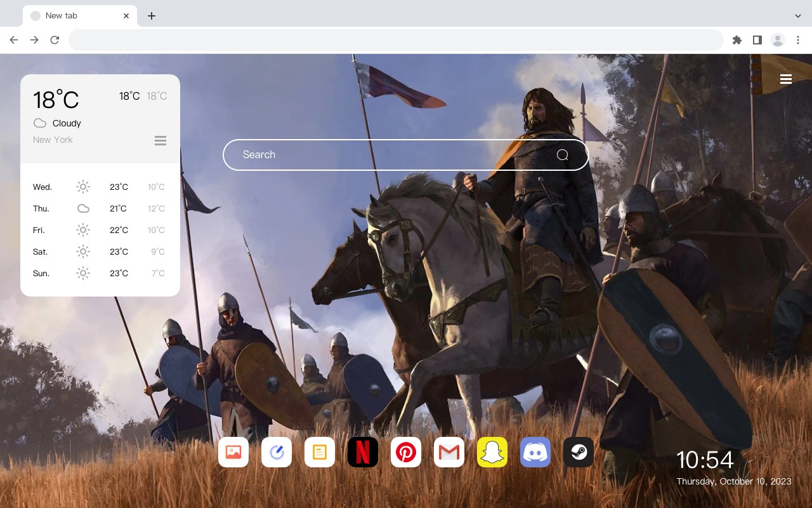812x508 pixels.
Task: Open the Steam shortcut icon
Action: click(579, 452)
